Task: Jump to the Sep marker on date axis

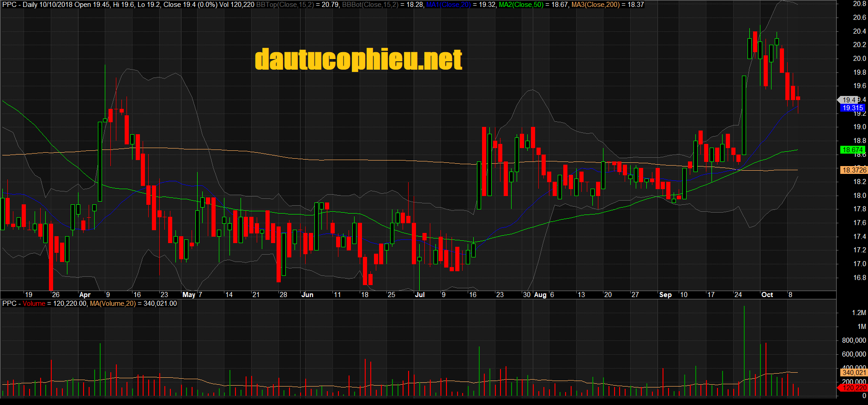Action: pos(665,295)
